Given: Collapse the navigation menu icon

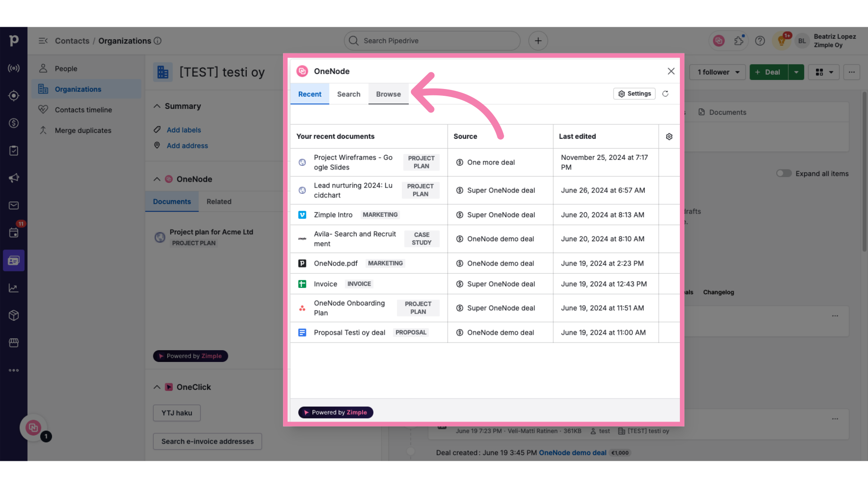Looking at the screenshot, I should pyautogui.click(x=43, y=41).
